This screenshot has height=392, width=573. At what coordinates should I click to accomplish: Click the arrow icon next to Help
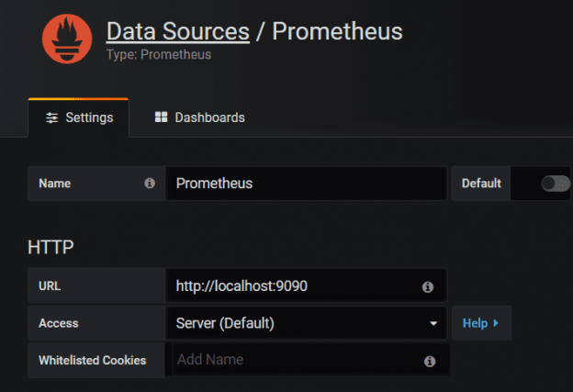(496, 323)
